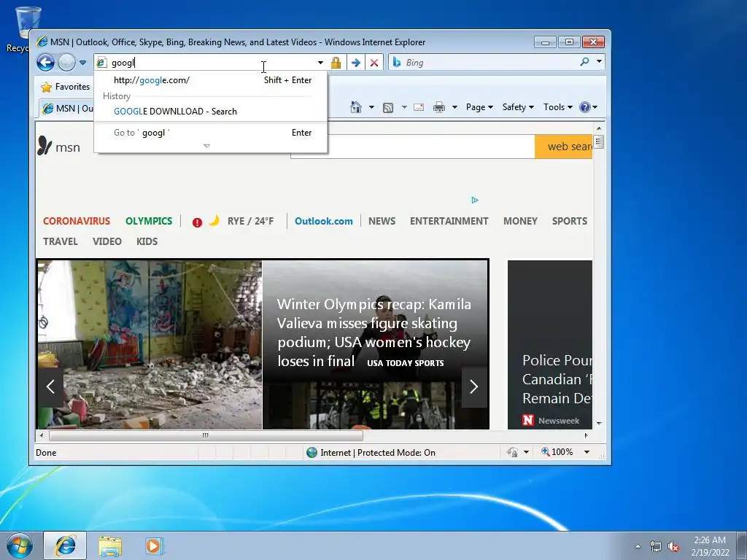Select the MSN browser tab
The image size is (747, 560).
click(x=67, y=109)
